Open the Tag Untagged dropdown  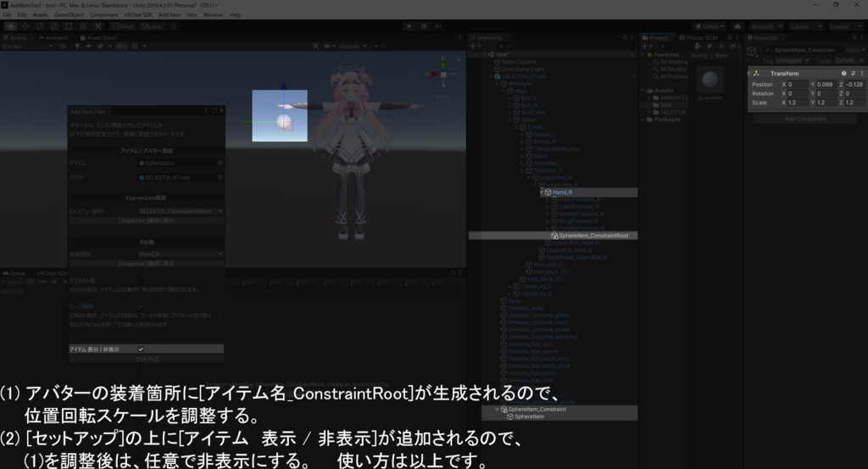coord(793,60)
